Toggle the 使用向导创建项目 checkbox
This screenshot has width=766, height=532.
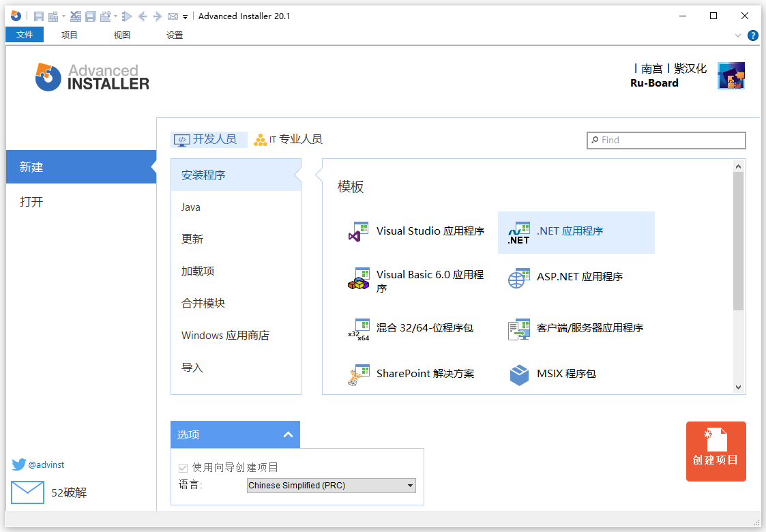183,467
